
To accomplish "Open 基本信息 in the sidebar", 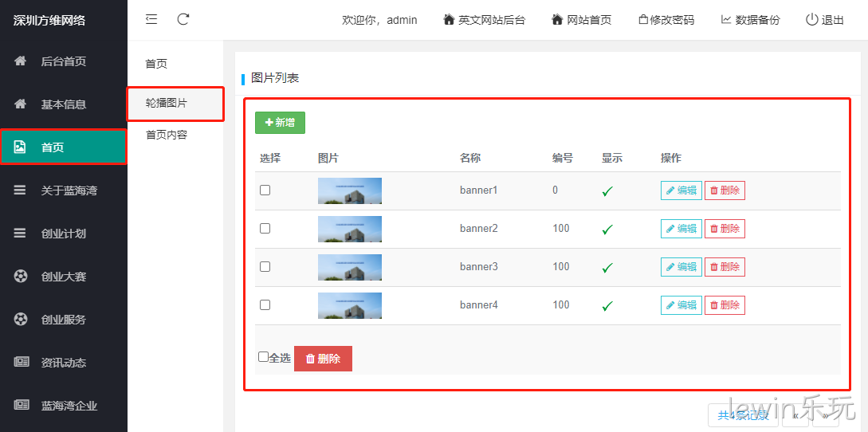I will tap(64, 104).
